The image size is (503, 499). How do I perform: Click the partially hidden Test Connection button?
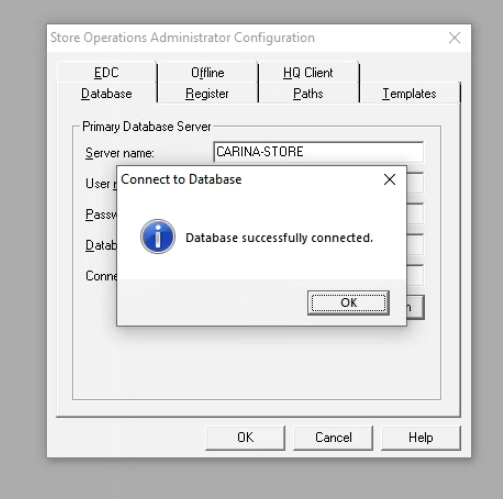tap(415, 307)
